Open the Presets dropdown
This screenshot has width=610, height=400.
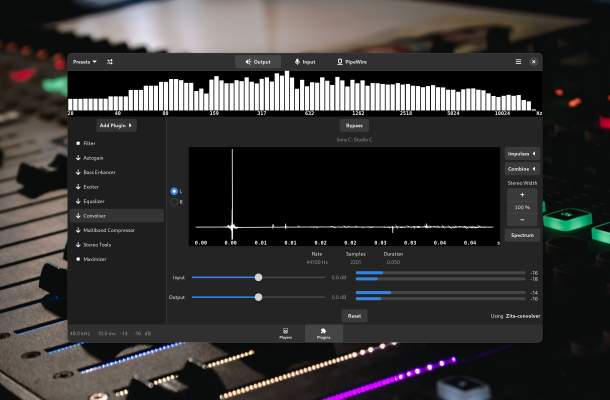84,62
